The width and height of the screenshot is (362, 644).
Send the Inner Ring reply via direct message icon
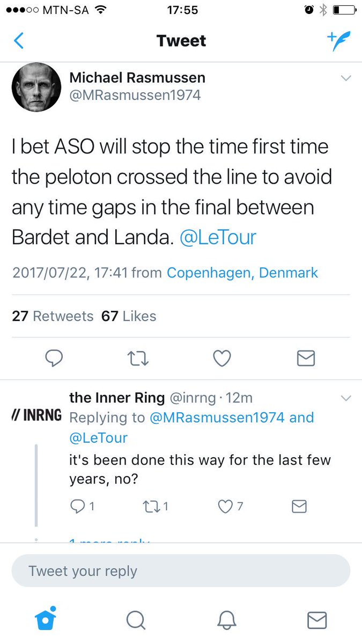[299, 506]
